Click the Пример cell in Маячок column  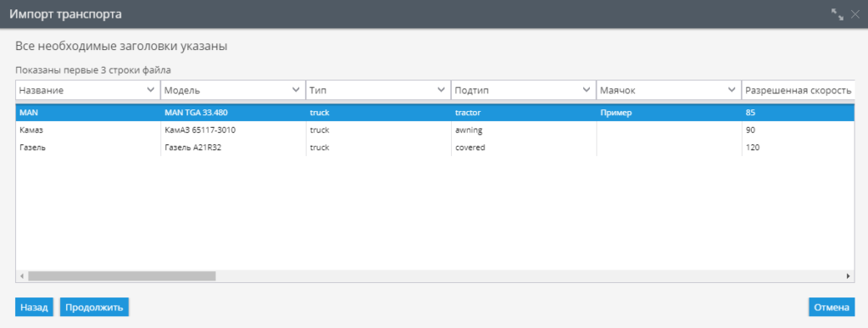click(x=668, y=113)
